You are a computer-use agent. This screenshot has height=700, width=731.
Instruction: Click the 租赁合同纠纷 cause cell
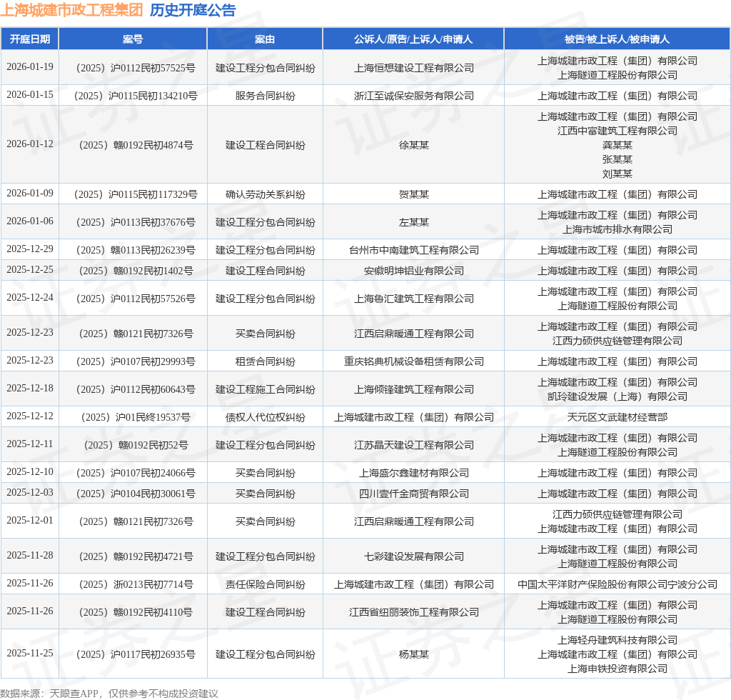click(x=265, y=362)
